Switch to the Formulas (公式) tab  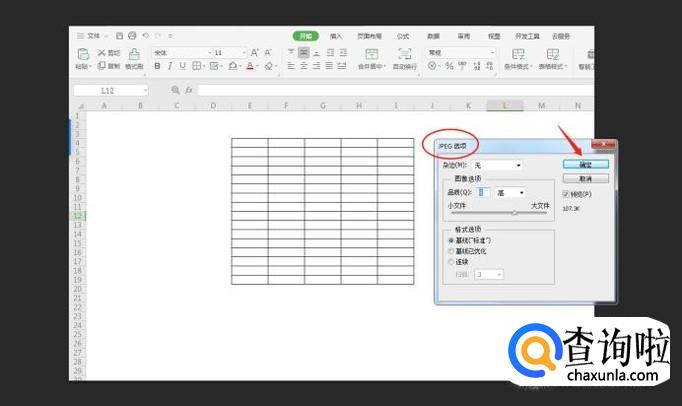[403, 36]
